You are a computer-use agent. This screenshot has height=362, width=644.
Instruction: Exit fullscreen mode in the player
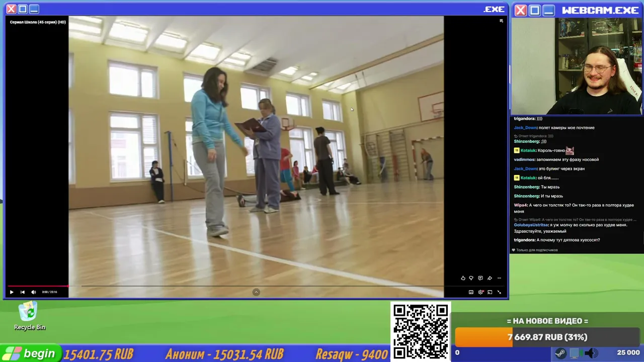coord(499,292)
